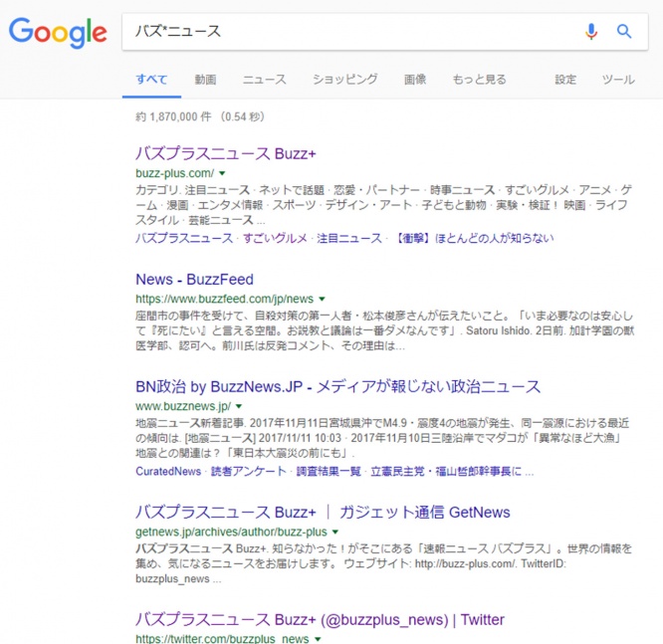The width and height of the screenshot is (663, 644).
Task: Click the getnews.jp/archives/author/buzz-plus URL text
Action: pyautogui.click(x=231, y=532)
